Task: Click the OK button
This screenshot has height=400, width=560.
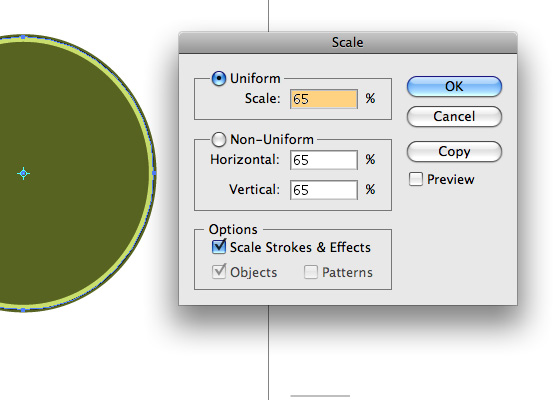Action: tap(454, 86)
